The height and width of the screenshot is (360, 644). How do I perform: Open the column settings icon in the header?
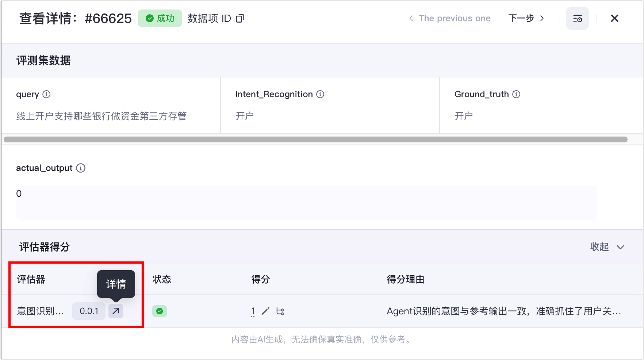[x=577, y=18]
